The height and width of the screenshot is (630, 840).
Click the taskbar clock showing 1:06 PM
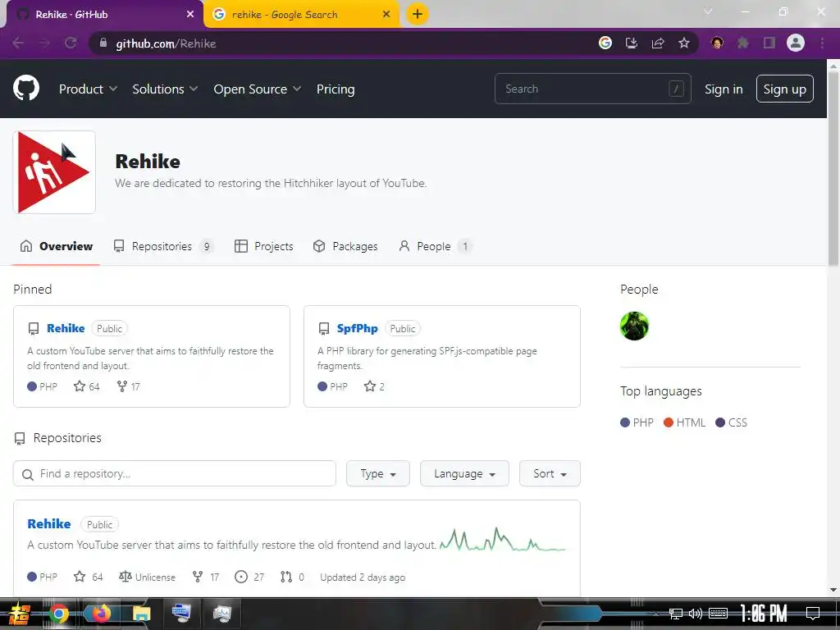(764, 614)
